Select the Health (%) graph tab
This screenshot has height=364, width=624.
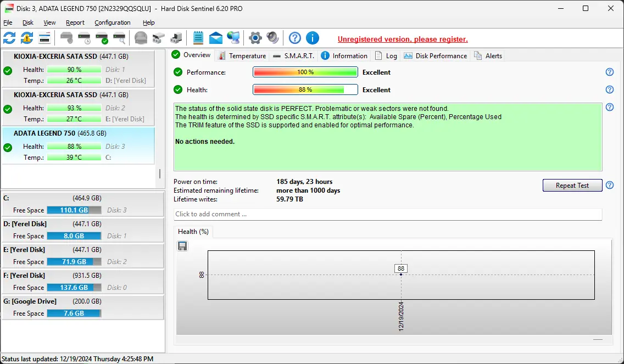[193, 232]
